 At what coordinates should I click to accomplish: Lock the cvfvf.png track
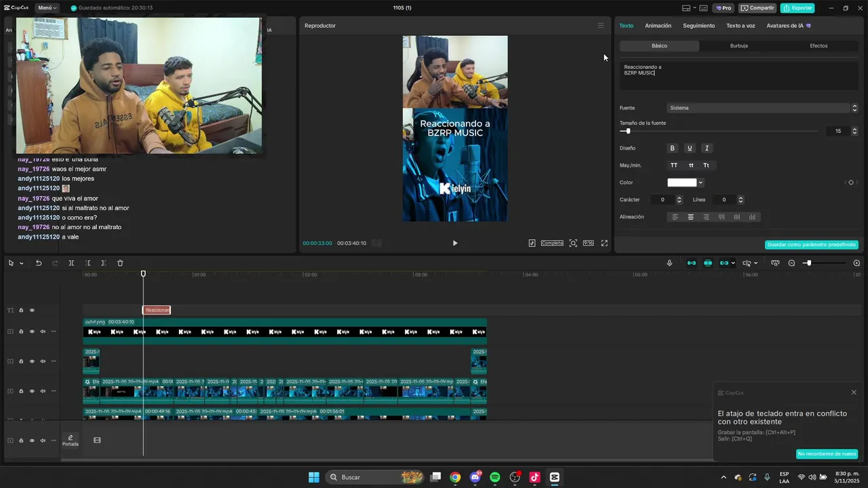(21, 331)
